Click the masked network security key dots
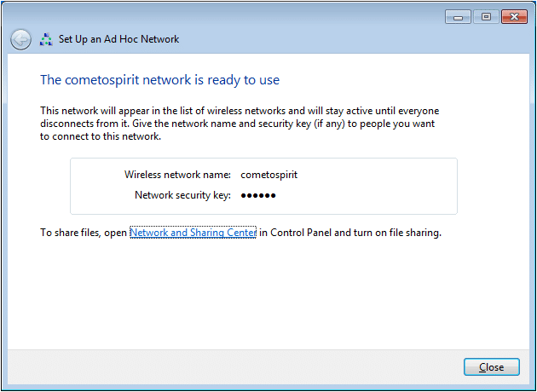 [x=258, y=195]
